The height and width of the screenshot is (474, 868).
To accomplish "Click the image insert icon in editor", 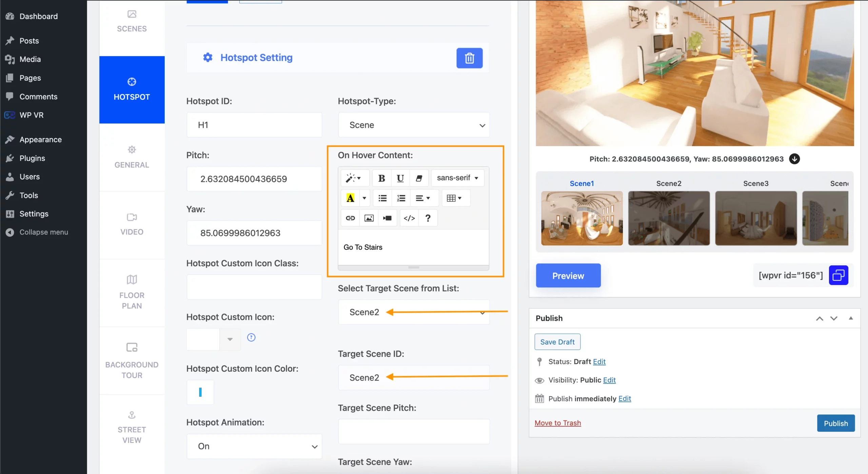I will [369, 218].
